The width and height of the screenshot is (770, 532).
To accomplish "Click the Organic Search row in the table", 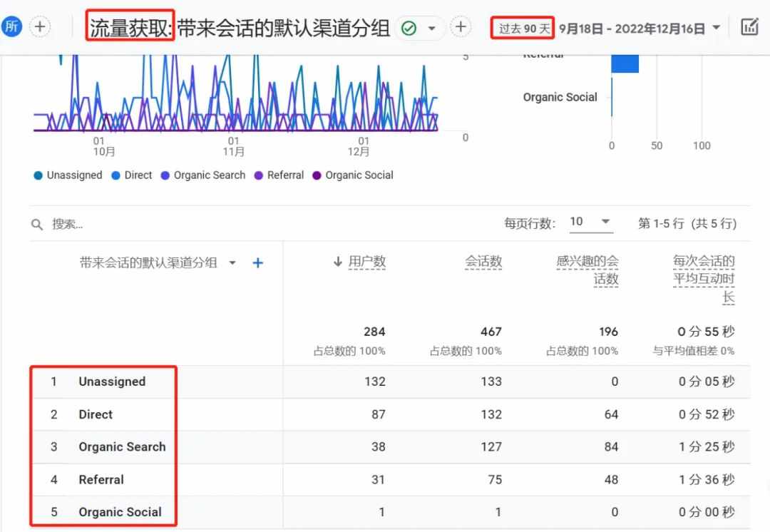I will click(x=390, y=447).
